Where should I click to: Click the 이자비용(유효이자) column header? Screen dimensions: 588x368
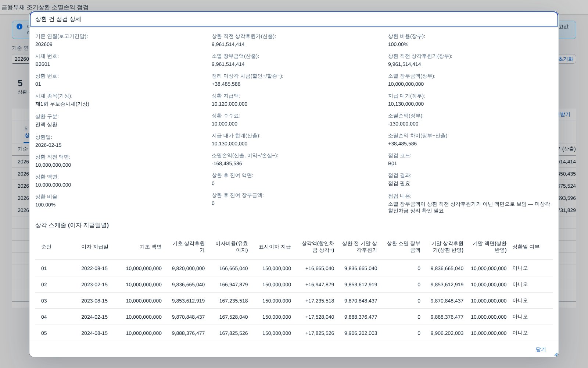232,247
